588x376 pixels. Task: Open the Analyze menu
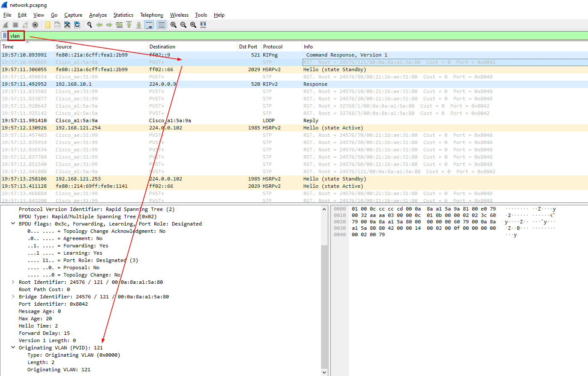pos(98,15)
